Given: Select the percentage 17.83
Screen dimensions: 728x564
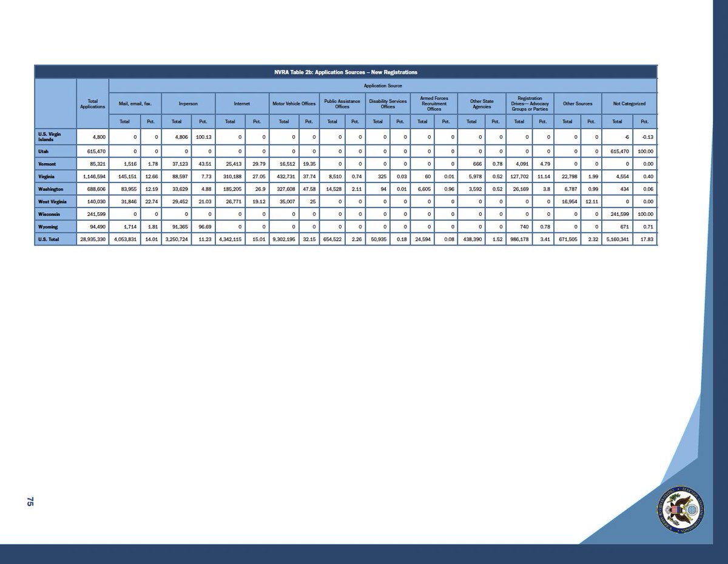Looking at the screenshot, I should click(645, 240).
